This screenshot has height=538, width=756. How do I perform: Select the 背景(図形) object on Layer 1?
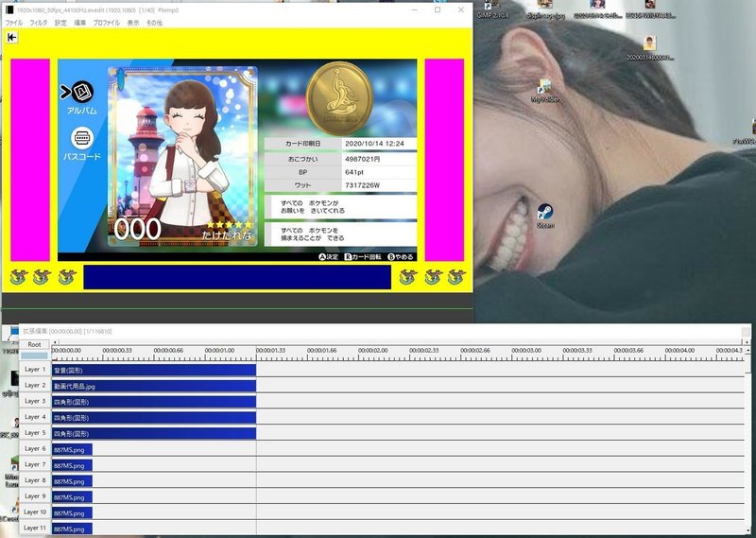(x=154, y=370)
